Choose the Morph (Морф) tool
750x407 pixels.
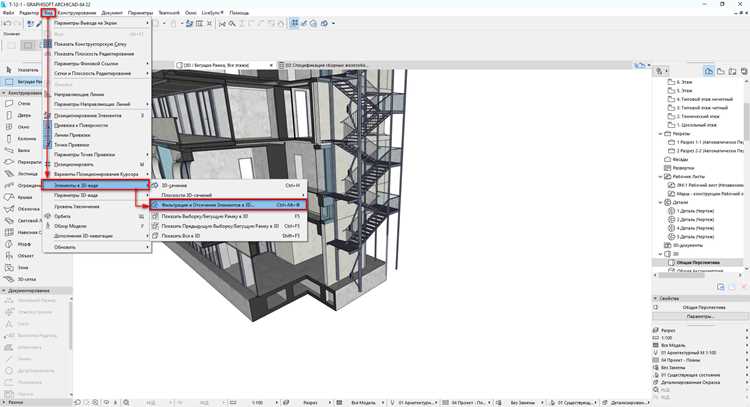19,244
